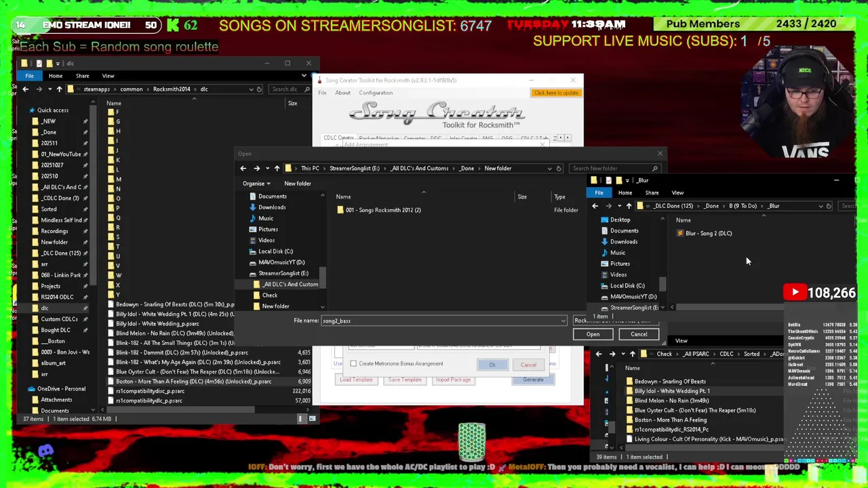Open Local Disk (C:) in Open dialog
The image size is (868, 488).
pos(275,251)
